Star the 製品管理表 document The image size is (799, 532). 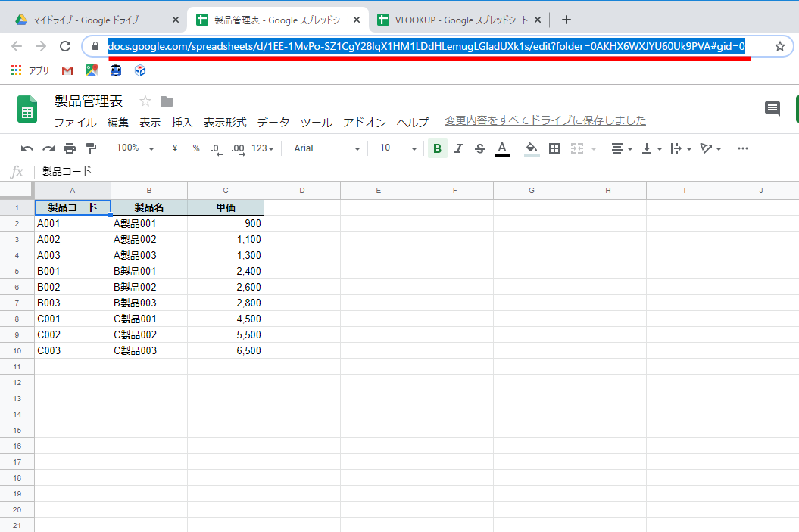pos(145,101)
